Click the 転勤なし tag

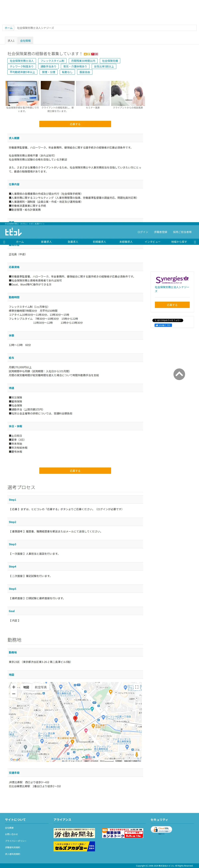tap(67, 72)
